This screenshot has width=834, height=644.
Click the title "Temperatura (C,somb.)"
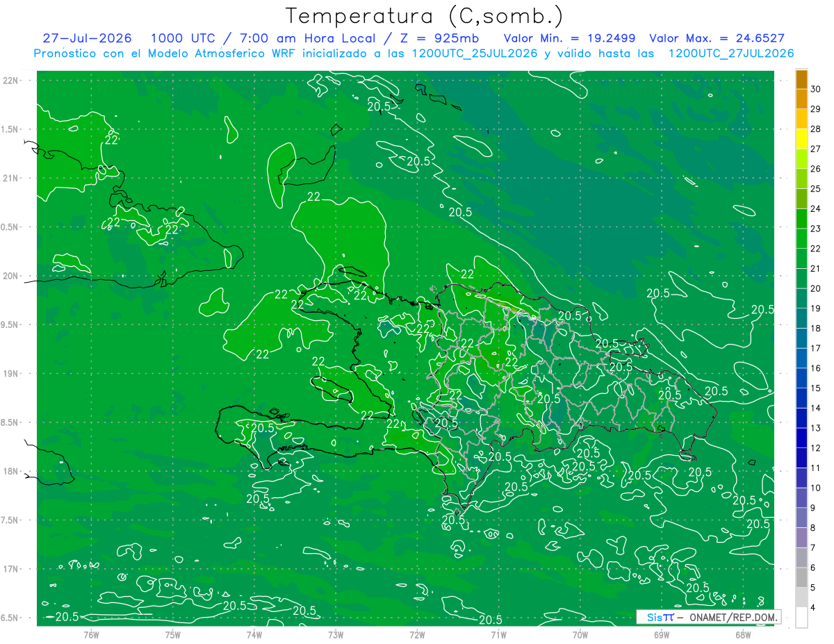coord(425,16)
